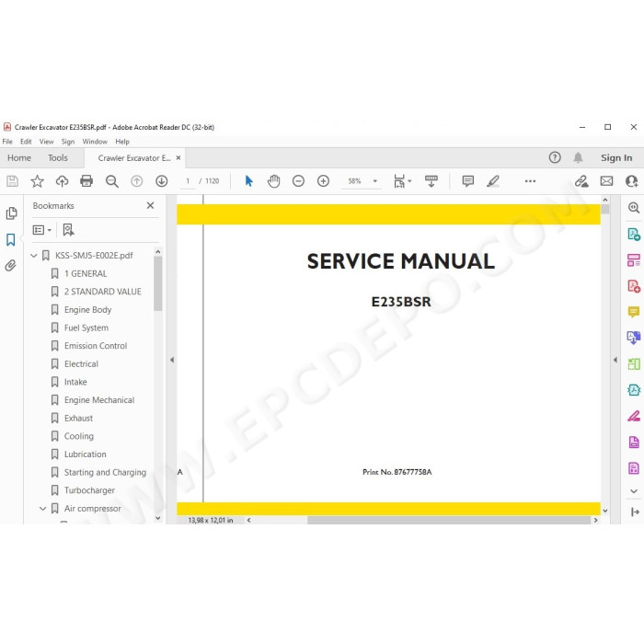Viewport: 644px width, 644px height.
Task: Open the 1 GENERAL bookmark
Action: pos(86,273)
